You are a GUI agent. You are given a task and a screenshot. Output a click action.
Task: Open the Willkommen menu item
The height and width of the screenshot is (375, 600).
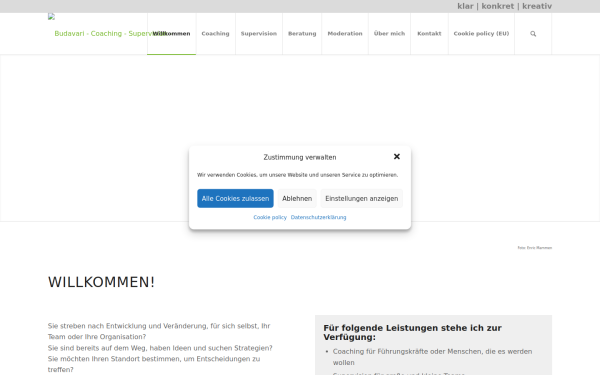[x=171, y=34]
